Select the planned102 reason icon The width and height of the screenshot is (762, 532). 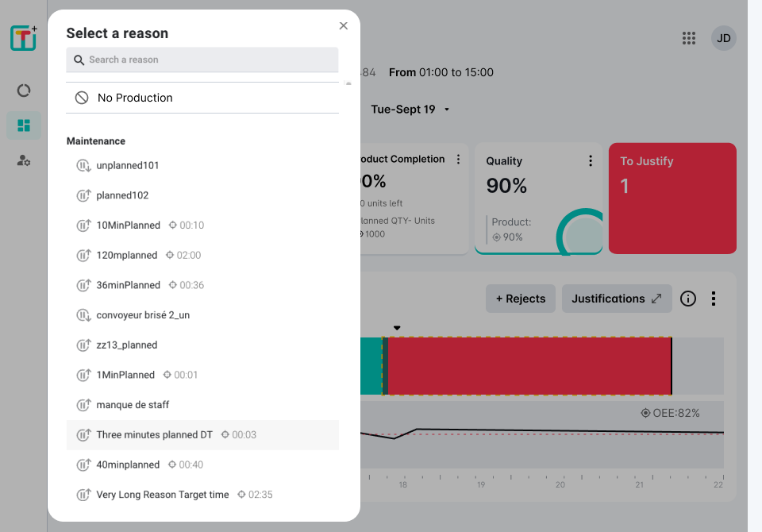pos(83,195)
